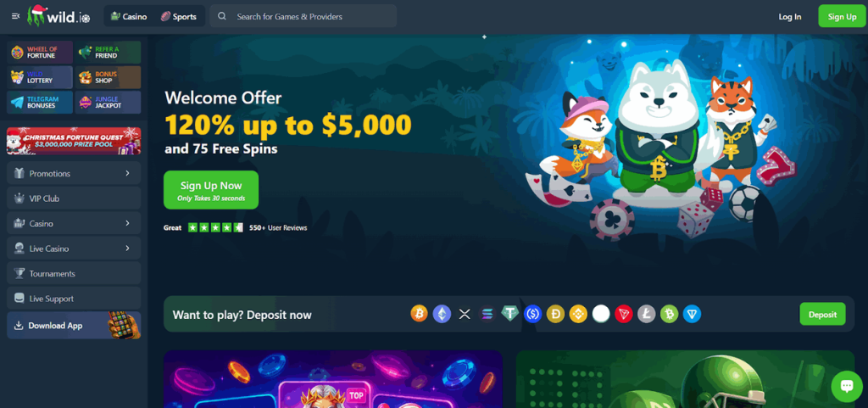Select the Litecoin coin icon

(x=646, y=314)
